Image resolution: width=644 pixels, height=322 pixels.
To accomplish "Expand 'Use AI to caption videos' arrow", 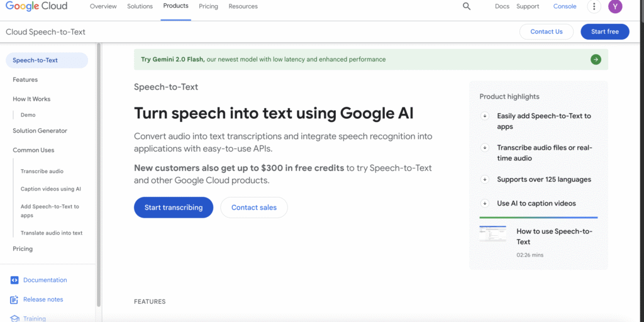I will point(485,203).
